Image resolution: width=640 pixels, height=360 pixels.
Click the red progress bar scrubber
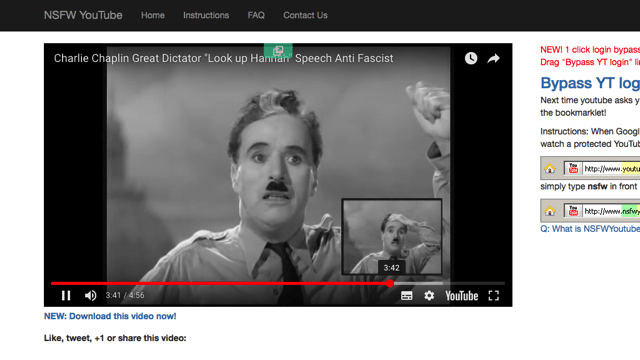coord(390,283)
